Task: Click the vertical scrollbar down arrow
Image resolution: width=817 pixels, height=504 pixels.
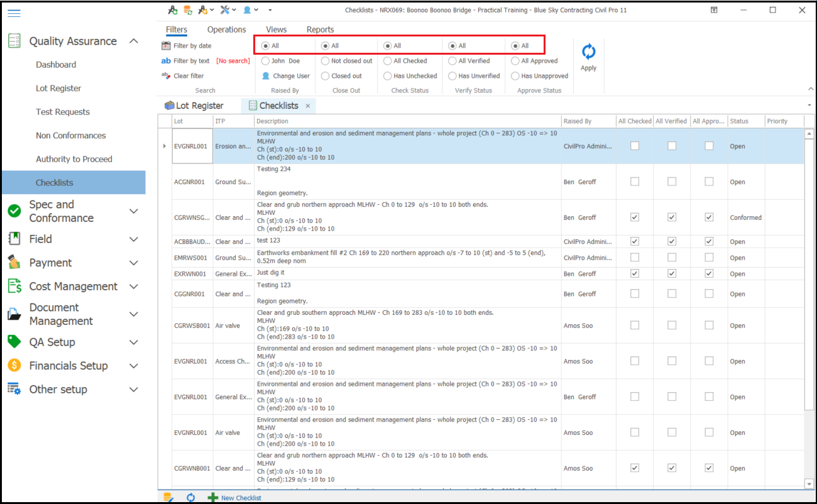Action: coord(809,483)
